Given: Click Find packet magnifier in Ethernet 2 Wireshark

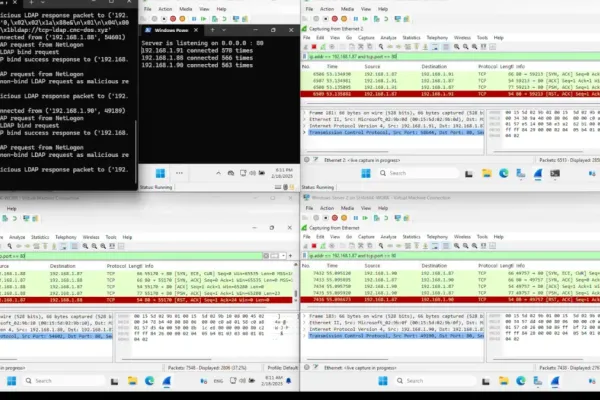Looking at the screenshot, I should (x=381, y=47).
